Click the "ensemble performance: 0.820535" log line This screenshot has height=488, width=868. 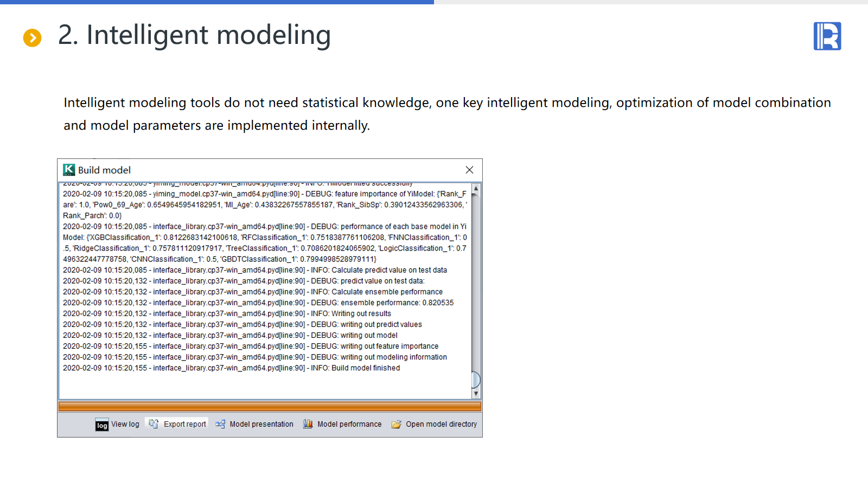click(258, 303)
